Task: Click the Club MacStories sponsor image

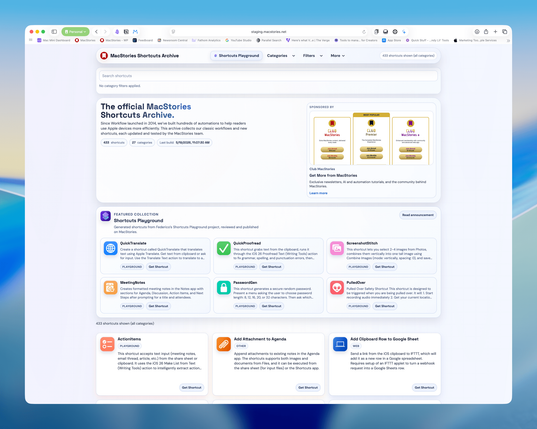Action: 371,138
